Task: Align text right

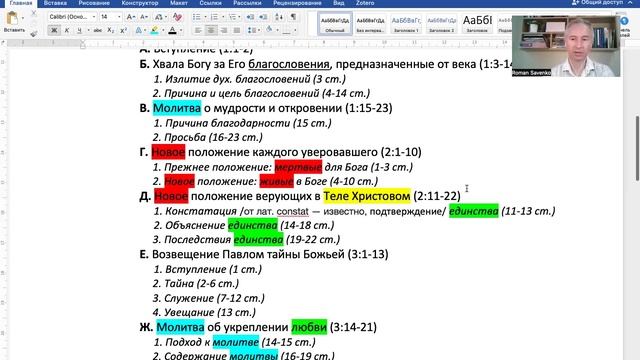Action: point(224,30)
